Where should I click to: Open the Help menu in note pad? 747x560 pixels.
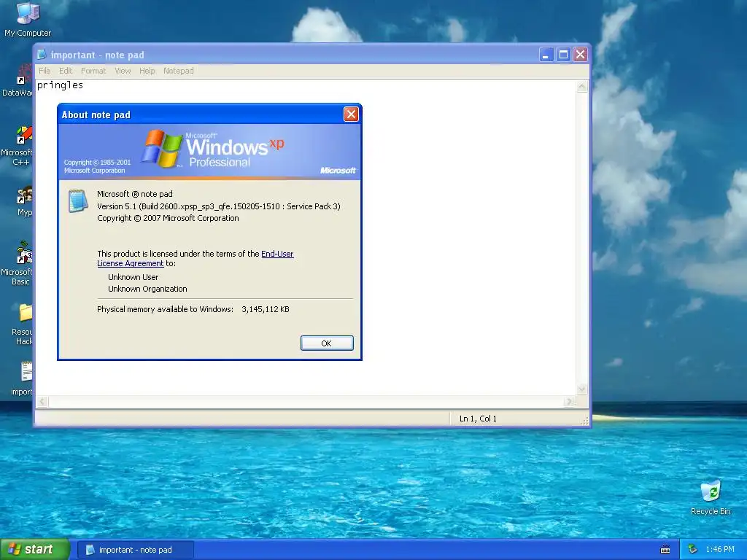[x=147, y=71]
